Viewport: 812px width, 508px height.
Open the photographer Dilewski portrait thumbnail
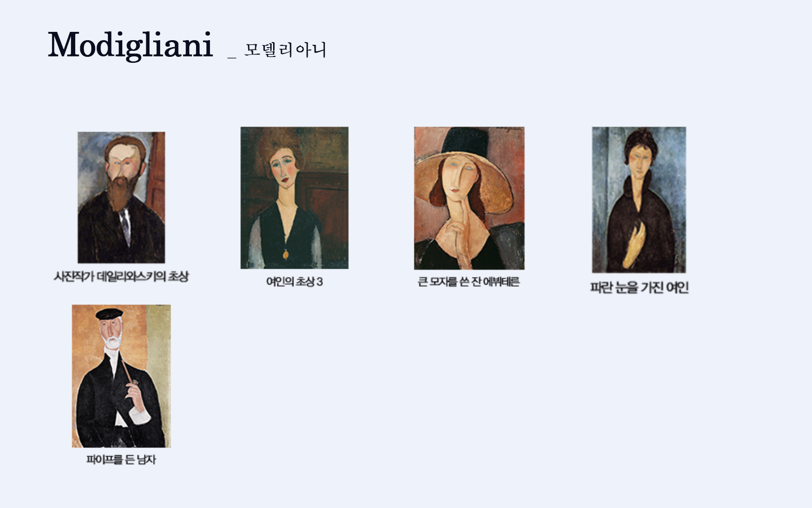(121, 198)
